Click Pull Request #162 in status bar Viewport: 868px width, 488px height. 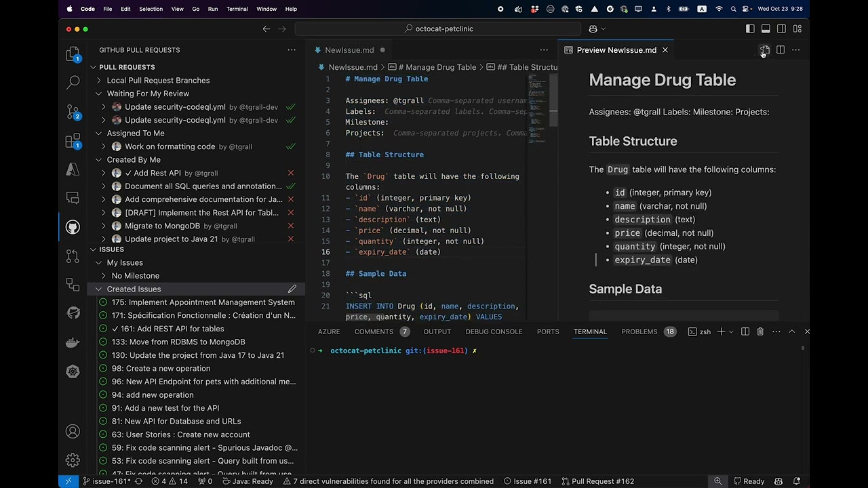tap(597, 481)
